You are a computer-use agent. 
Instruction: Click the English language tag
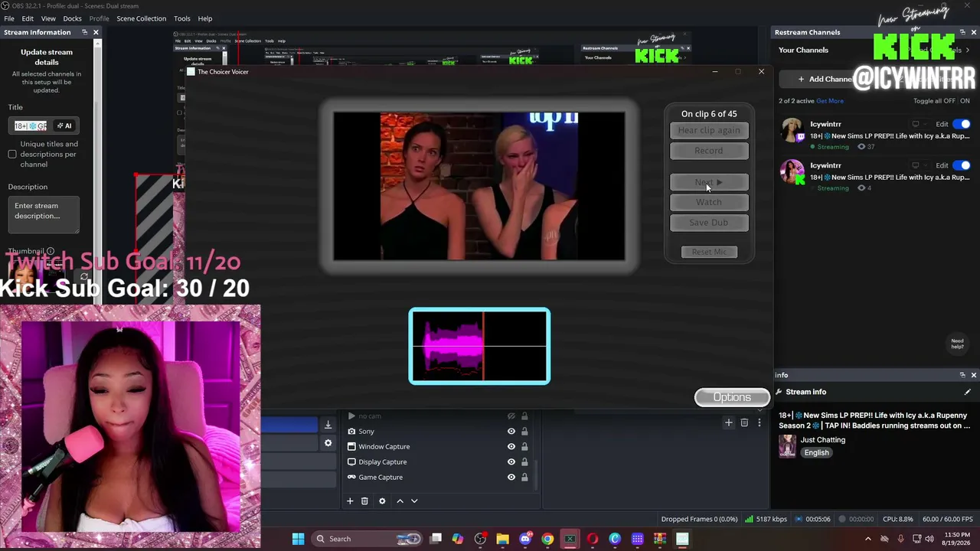816,453
